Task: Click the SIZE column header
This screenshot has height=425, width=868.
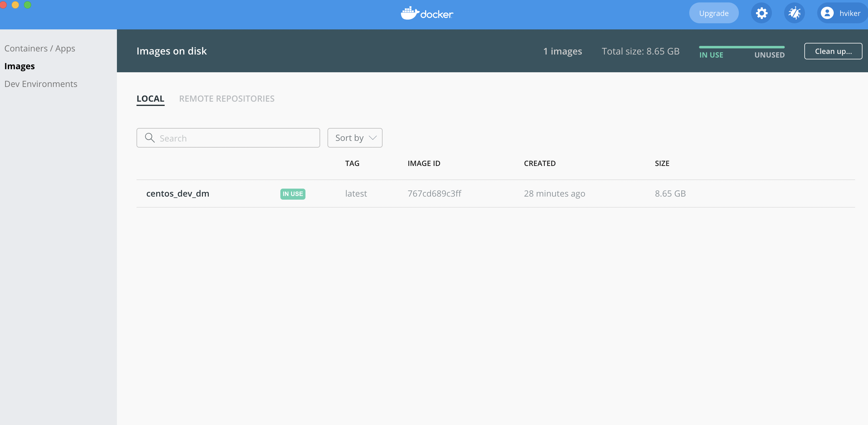Action: pos(662,164)
